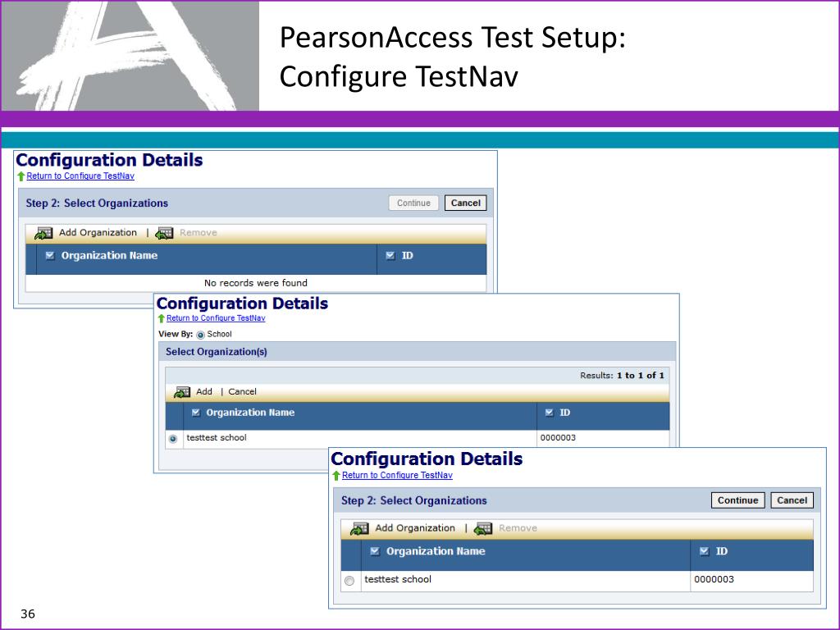Select the School radio button next to View By

click(199, 335)
